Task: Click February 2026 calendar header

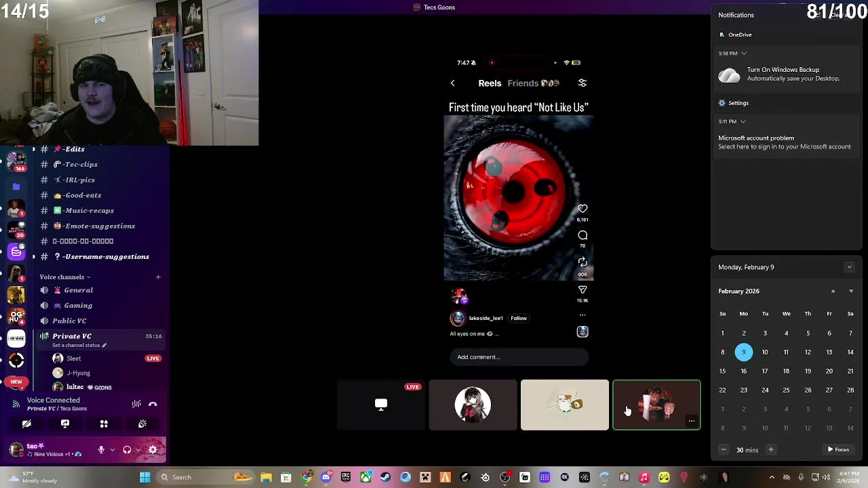Action: click(x=738, y=291)
